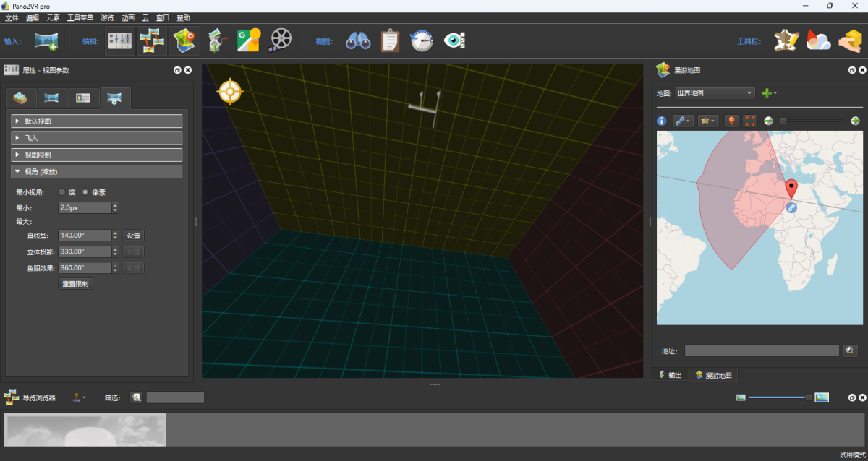Select the 像素 radio button

tap(85, 192)
